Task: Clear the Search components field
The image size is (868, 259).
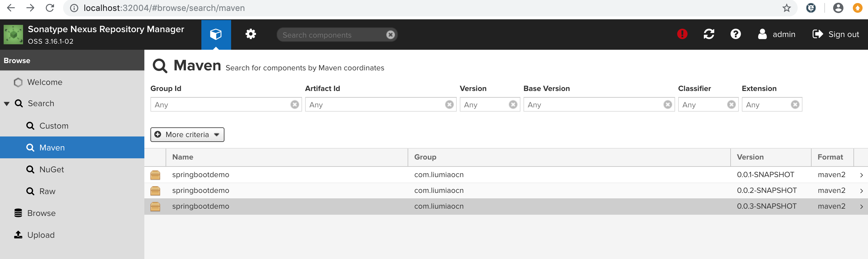Action: tap(390, 35)
